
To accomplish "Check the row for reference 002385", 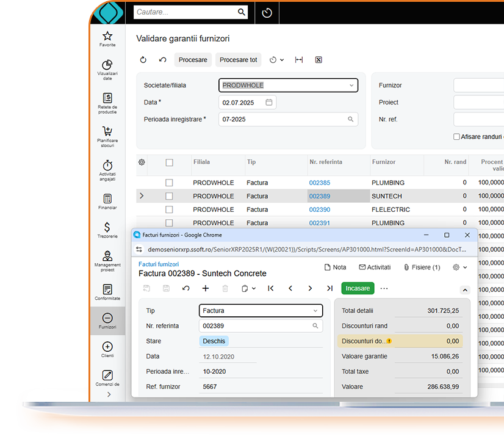I will pos(169,183).
